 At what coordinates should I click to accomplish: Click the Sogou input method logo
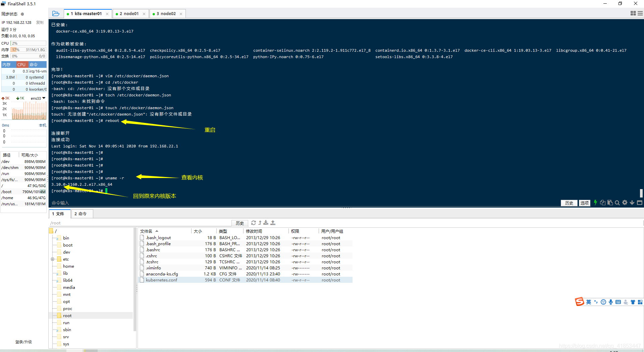pyautogui.click(x=580, y=302)
